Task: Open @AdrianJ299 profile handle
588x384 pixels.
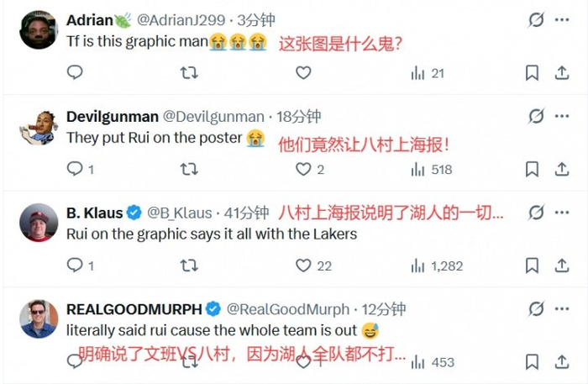Action: 181,20
